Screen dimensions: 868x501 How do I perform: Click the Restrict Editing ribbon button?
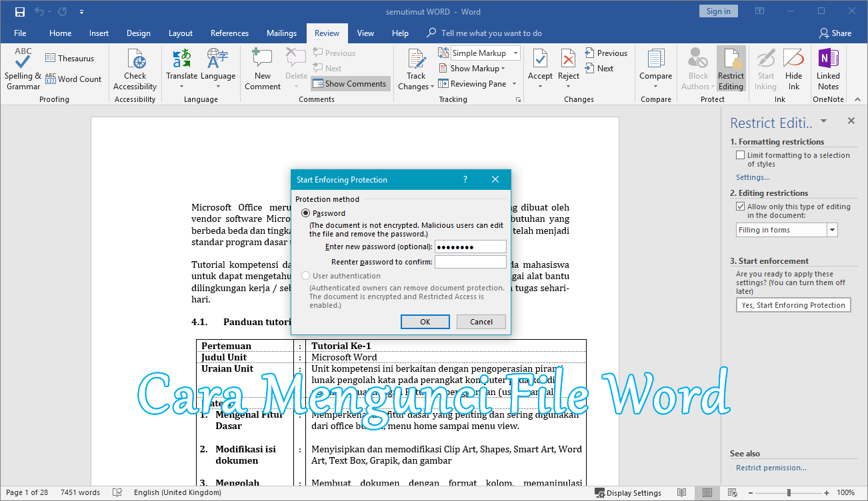point(731,69)
